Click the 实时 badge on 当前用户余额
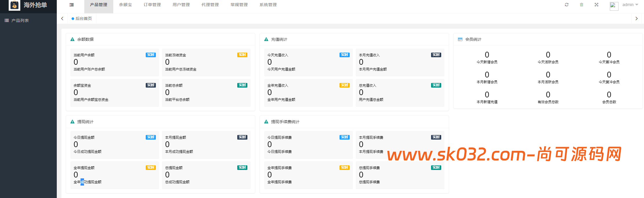 151,55
